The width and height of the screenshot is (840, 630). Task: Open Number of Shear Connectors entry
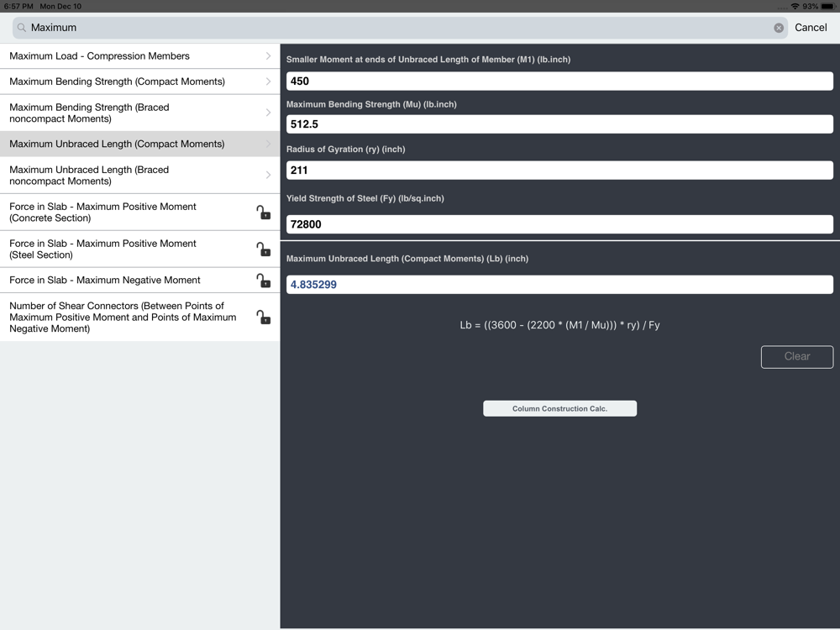(x=139, y=318)
